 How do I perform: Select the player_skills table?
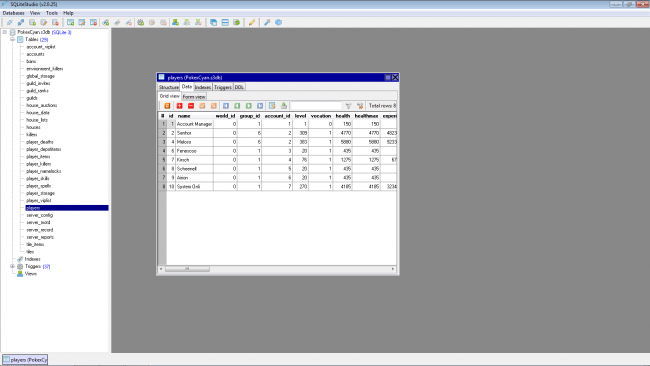point(38,178)
